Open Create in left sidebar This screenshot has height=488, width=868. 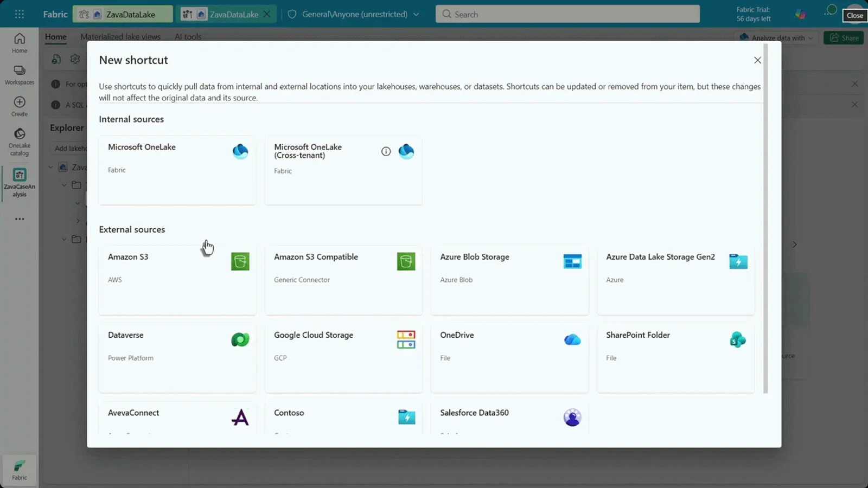click(20, 106)
